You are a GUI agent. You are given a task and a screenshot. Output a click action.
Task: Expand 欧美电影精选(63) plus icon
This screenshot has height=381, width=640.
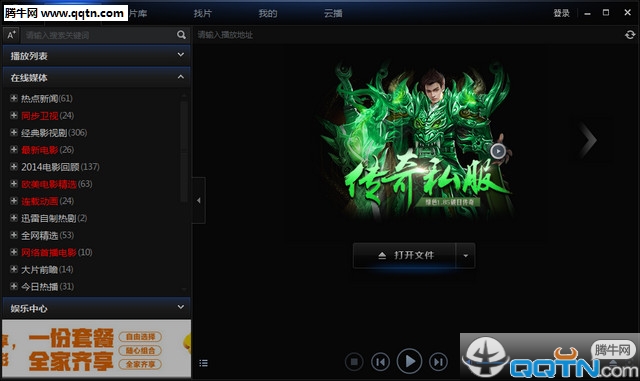pyautogui.click(x=14, y=184)
